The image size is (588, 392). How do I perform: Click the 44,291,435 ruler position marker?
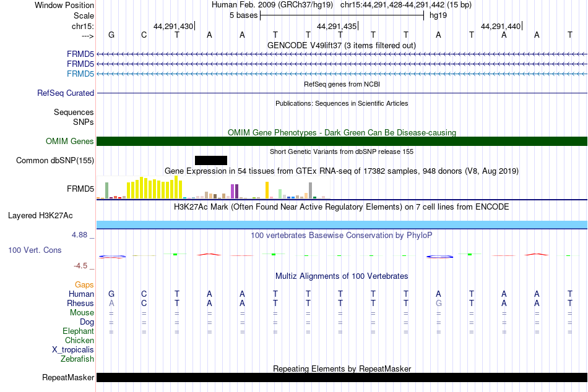pos(337,26)
